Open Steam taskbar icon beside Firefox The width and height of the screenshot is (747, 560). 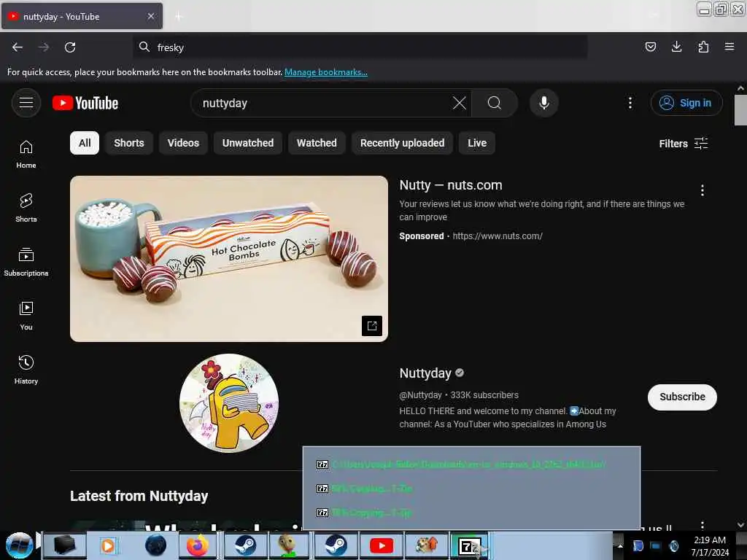[x=244, y=545]
